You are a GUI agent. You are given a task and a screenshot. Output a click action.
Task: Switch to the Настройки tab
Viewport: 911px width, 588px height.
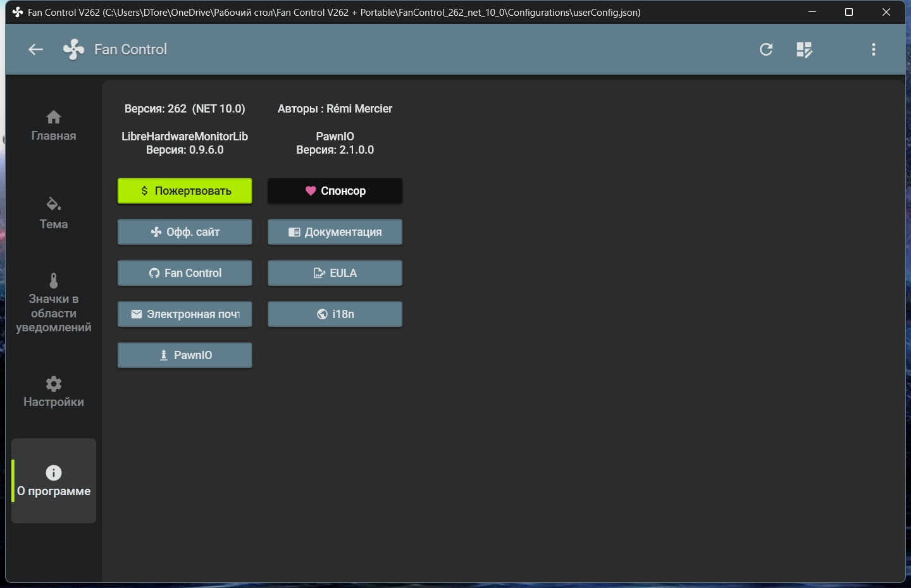(x=54, y=392)
